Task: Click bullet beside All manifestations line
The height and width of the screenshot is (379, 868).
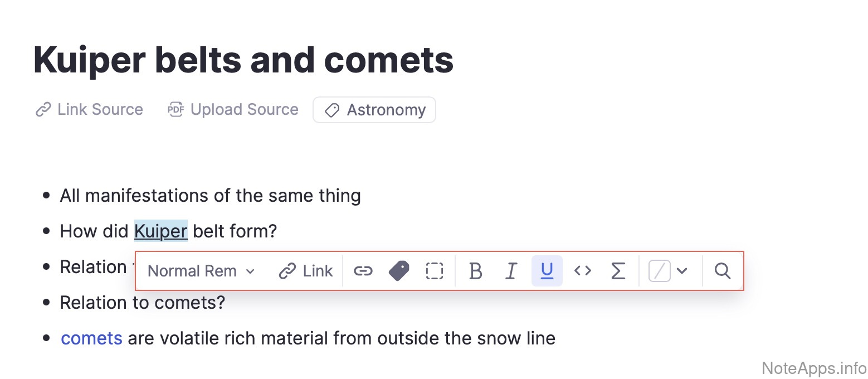Action: tap(46, 196)
